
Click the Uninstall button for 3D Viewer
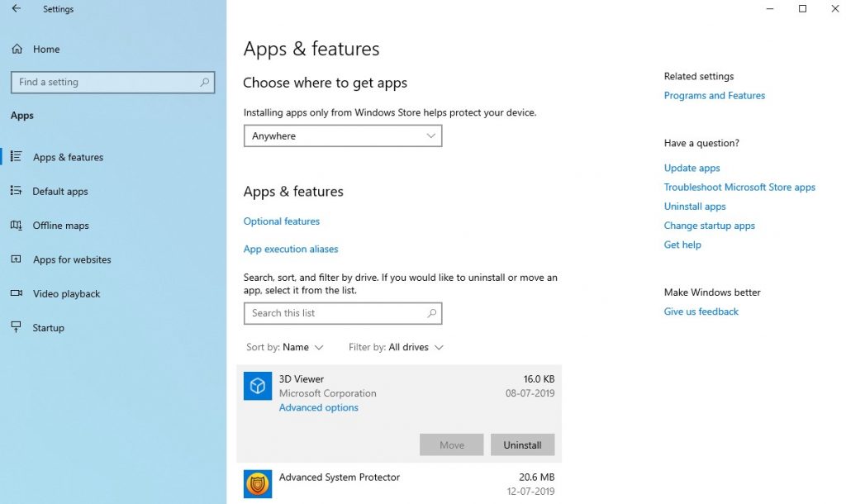click(522, 445)
